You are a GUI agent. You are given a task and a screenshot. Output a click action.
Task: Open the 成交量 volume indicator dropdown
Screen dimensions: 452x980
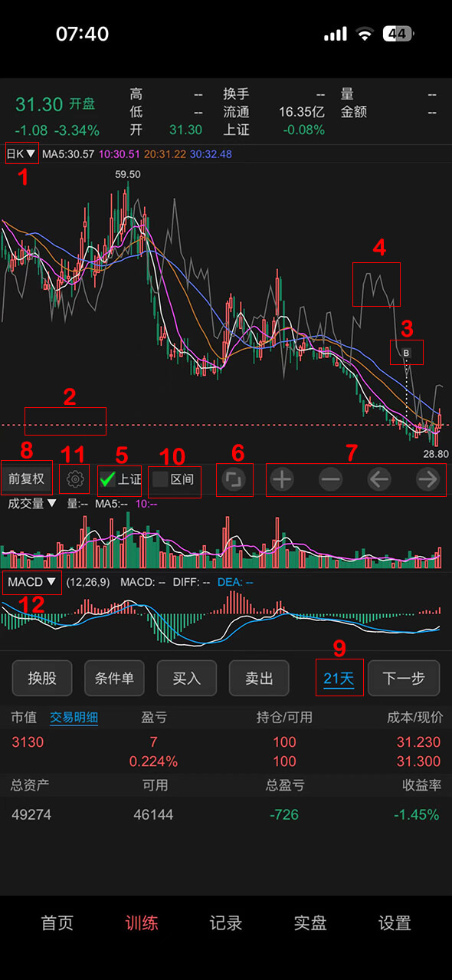32,504
